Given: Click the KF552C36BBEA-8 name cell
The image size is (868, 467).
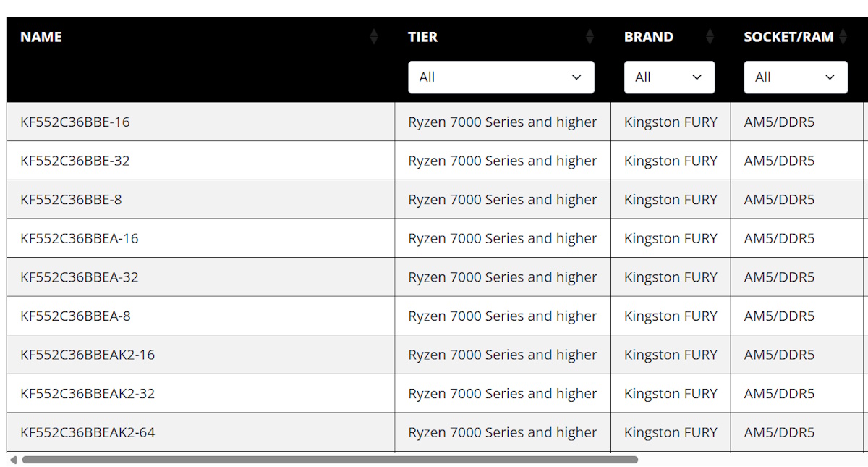Looking at the screenshot, I should click(x=75, y=316).
